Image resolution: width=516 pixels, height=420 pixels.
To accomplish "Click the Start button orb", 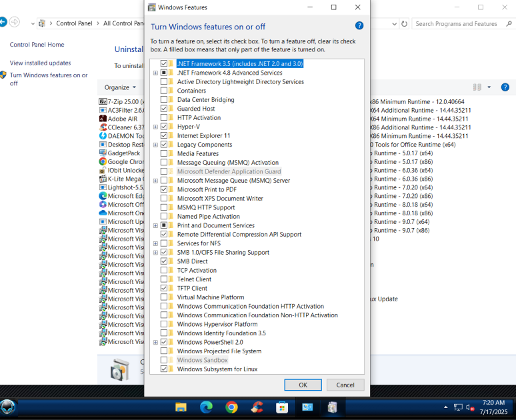I will [7, 407].
